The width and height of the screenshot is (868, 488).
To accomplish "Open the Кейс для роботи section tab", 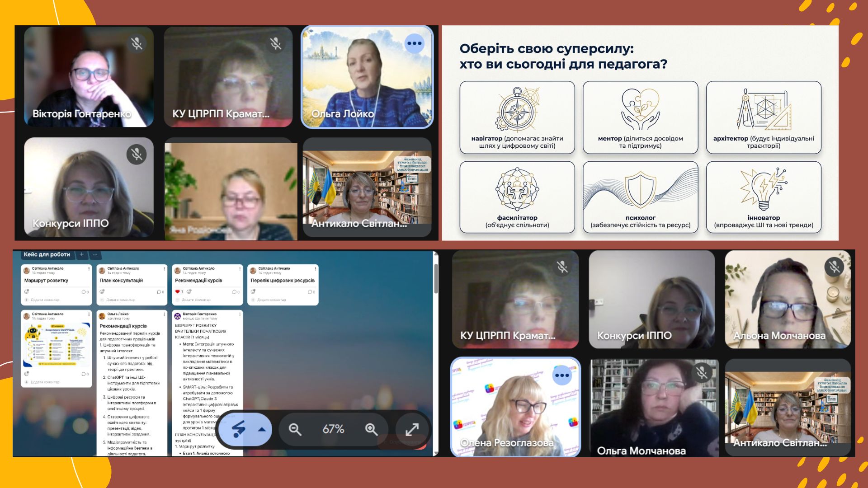I will coord(47,254).
